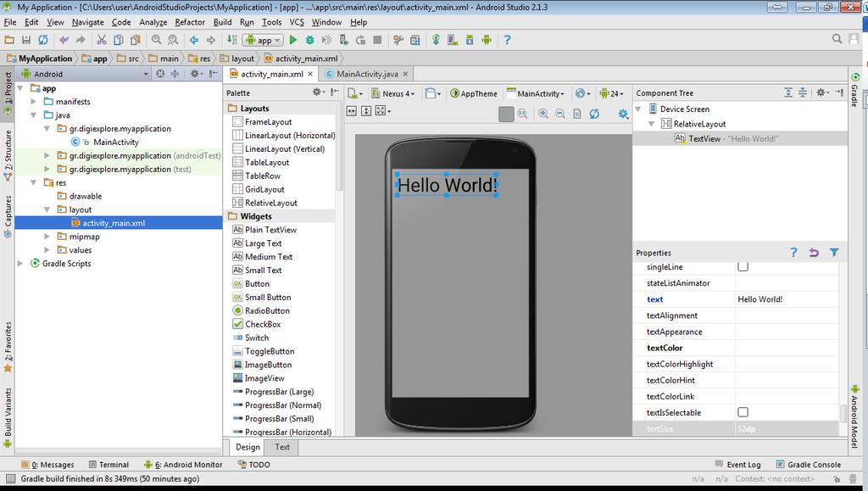
Task: Select Hello World TextView on device preview
Action: pos(447,185)
